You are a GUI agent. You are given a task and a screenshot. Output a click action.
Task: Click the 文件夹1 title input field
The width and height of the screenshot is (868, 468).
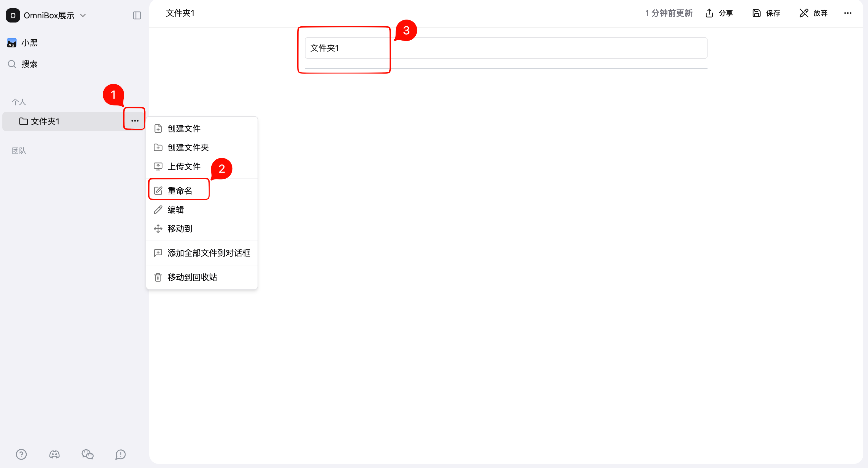pos(505,48)
